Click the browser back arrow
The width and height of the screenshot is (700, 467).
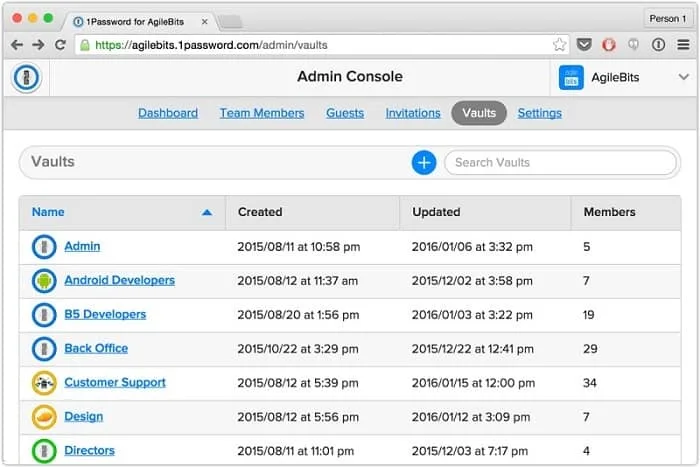point(17,45)
